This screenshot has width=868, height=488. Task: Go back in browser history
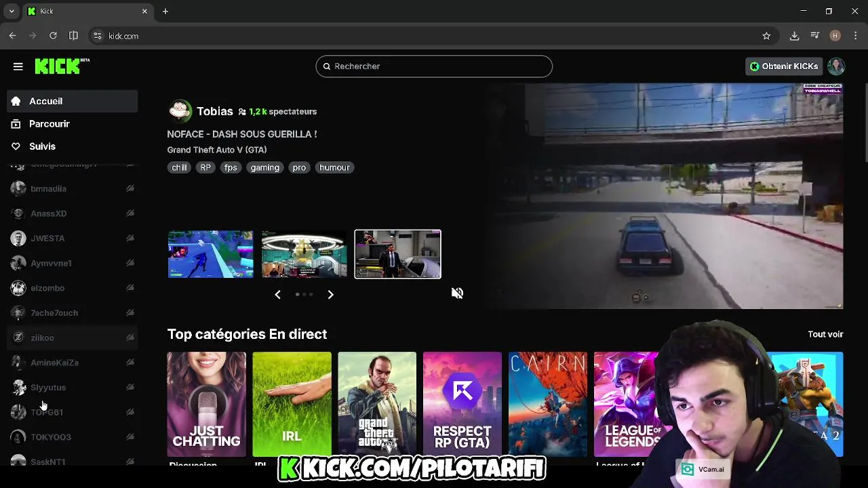pyautogui.click(x=12, y=36)
